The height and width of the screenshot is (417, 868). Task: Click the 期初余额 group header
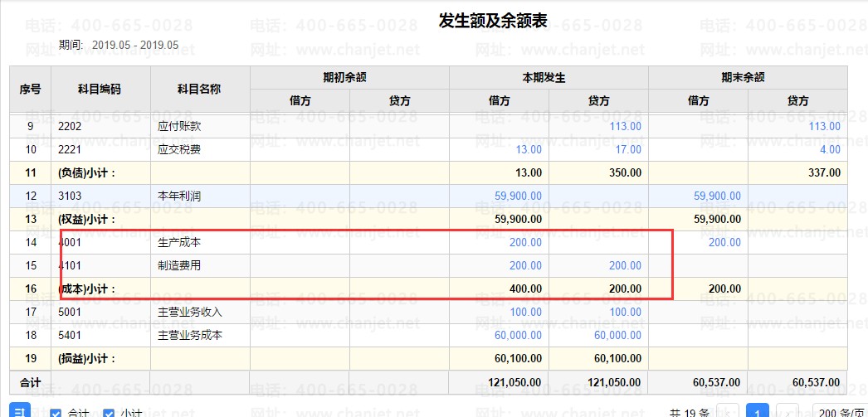pyautogui.click(x=349, y=77)
